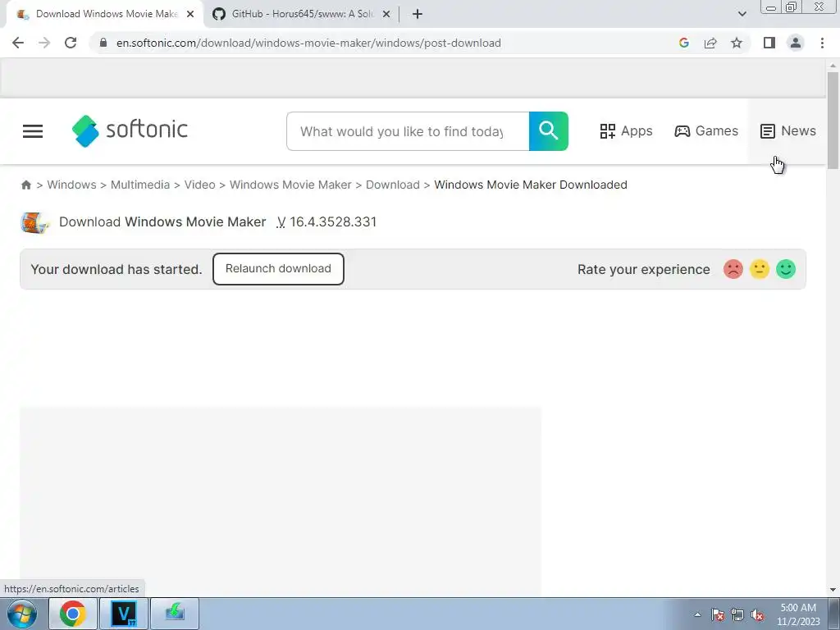Rate experience with green happy face

coord(785,269)
